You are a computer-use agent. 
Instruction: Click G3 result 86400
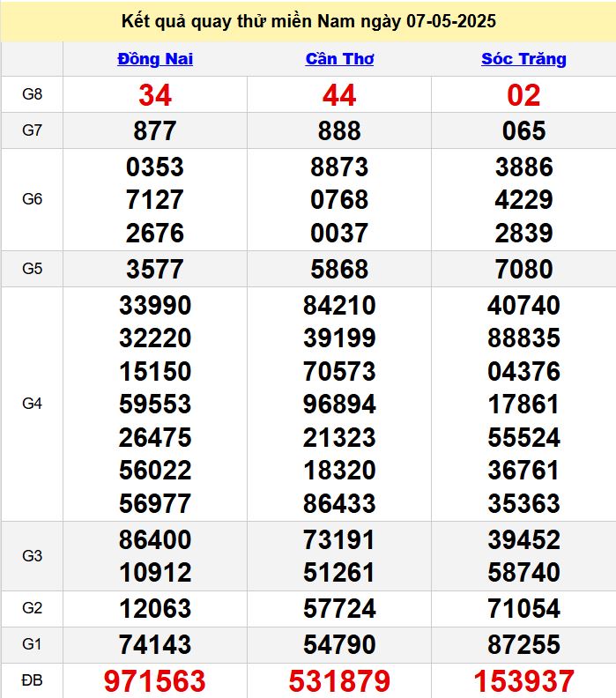coord(155,539)
